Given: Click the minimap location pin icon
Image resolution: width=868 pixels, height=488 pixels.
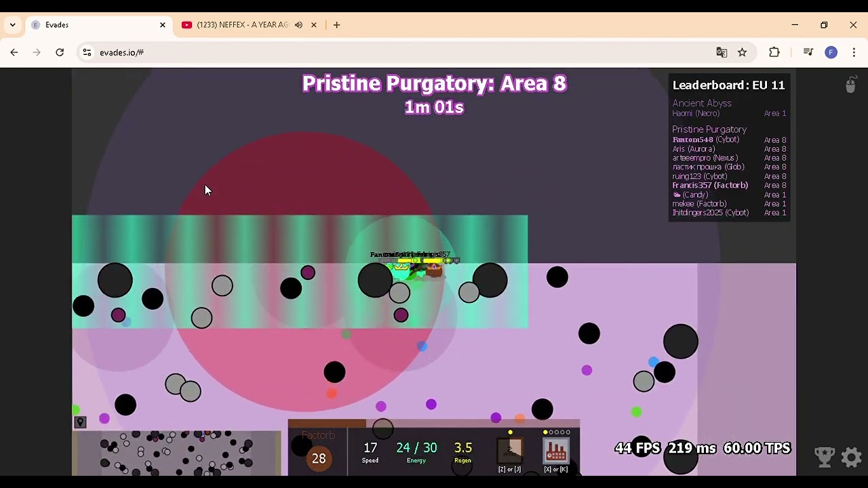Looking at the screenshot, I should click(80, 422).
